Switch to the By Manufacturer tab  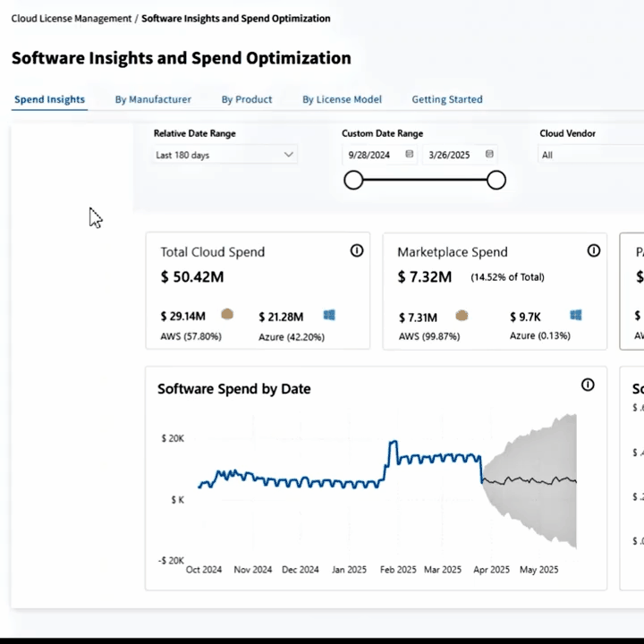pos(153,99)
